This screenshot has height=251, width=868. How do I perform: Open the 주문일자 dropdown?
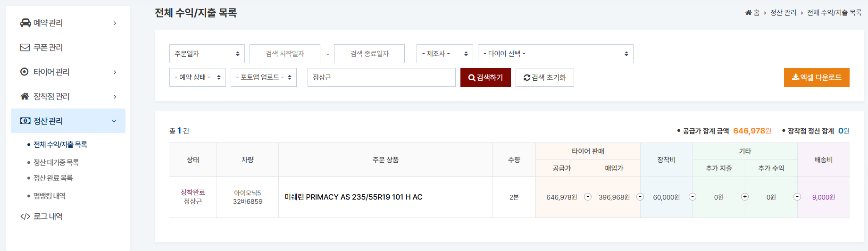207,54
